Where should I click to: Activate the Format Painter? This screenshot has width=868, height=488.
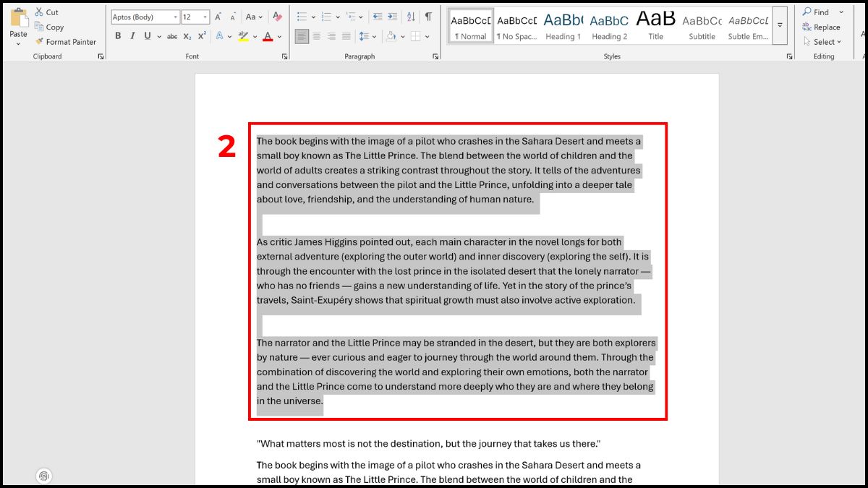66,42
